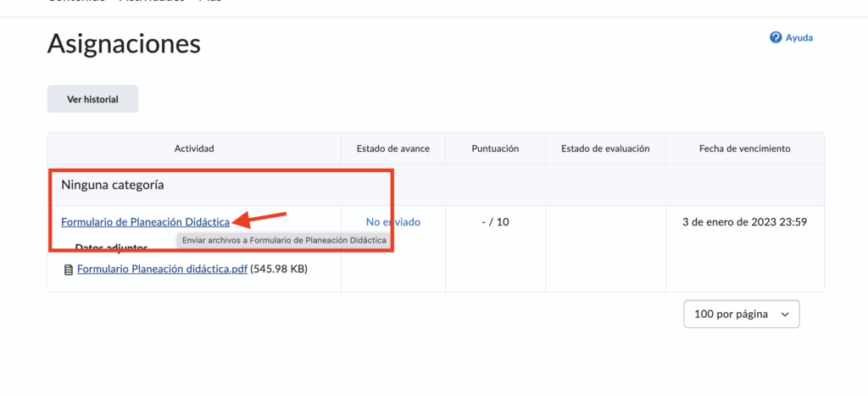Open the 100 por página dropdown

coord(740,314)
